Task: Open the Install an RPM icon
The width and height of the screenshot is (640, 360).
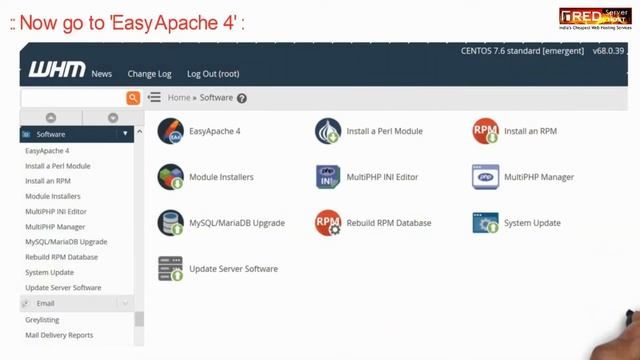Action: 485,131
